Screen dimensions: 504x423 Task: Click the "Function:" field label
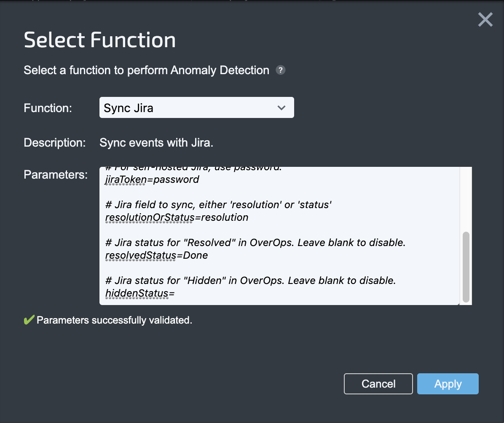click(x=48, y=108)
